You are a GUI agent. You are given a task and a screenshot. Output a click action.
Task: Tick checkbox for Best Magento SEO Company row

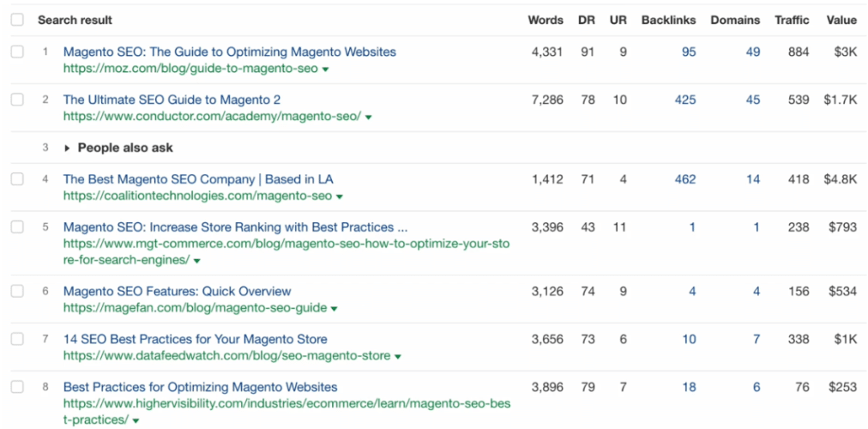pyautogui.click(x=17, y=179)
